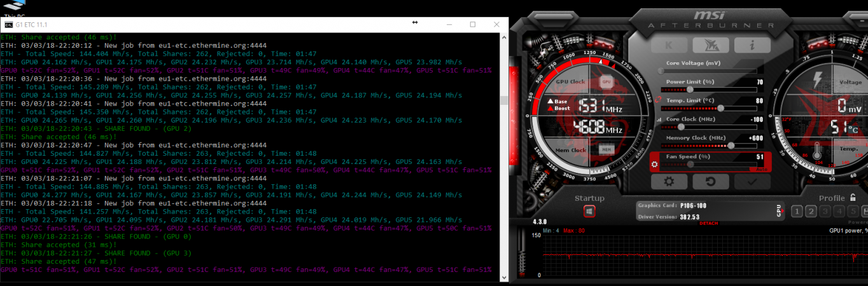Click the GPU1 power, % graph label
This screenshot has width=868, height=286.
point(848,231)
